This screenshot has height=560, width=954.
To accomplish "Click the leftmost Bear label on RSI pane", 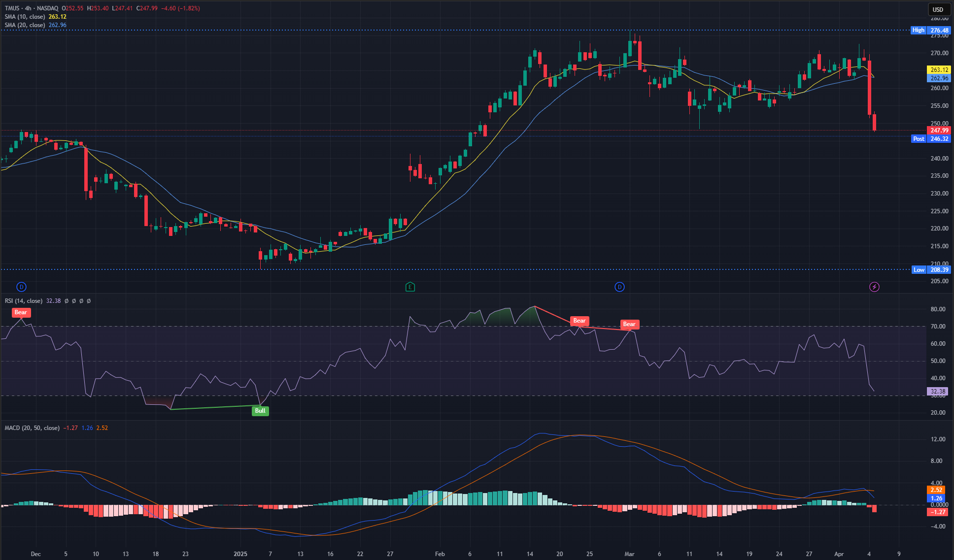I will click(x=21, y=312).
